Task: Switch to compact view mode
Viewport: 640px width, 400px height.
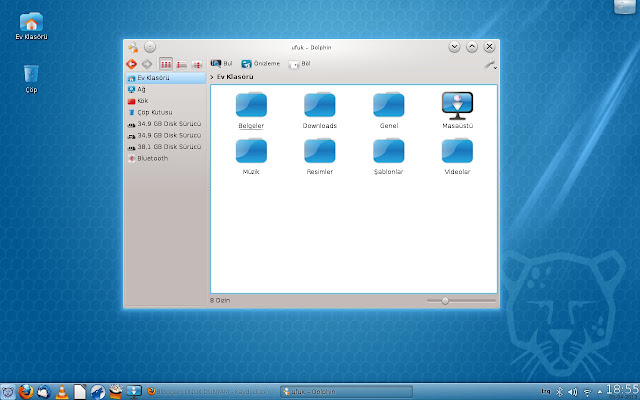Action: tap(181, 64)
